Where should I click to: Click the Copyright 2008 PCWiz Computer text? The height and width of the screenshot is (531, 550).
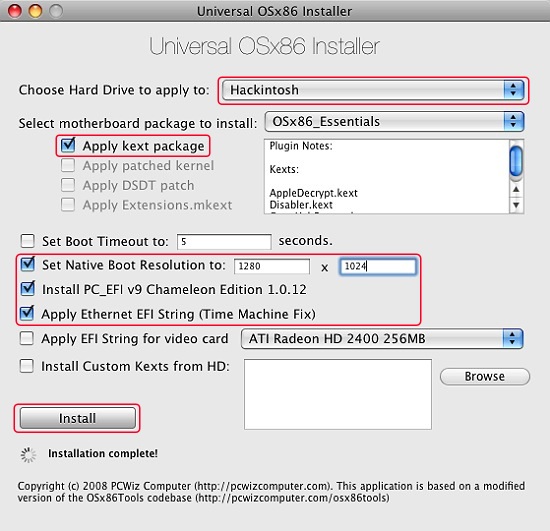pos(271,492)
